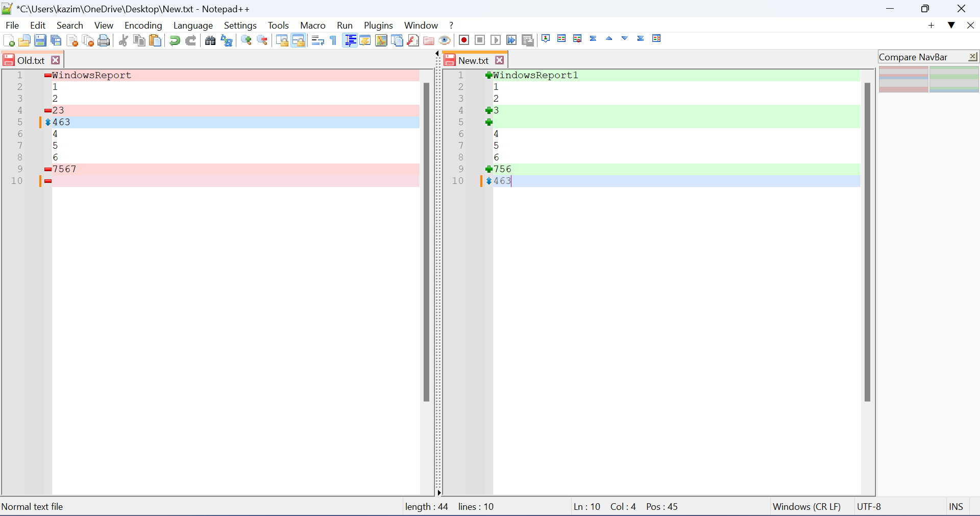980x516 pixels.
Task: Click the Compare NavBar right overview map
Action: tap(954, 79)
